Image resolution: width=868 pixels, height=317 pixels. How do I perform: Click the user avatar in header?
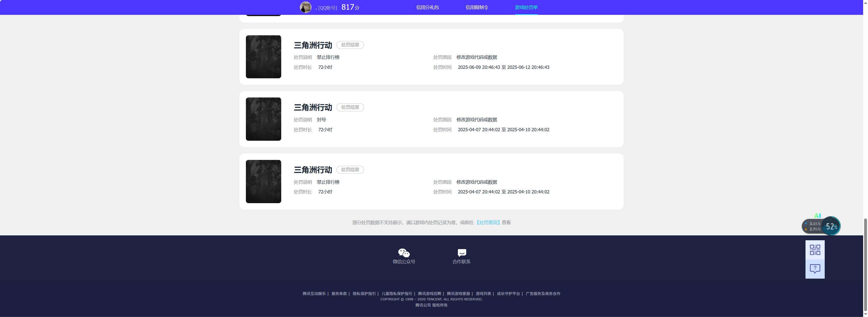click(306, 7)
